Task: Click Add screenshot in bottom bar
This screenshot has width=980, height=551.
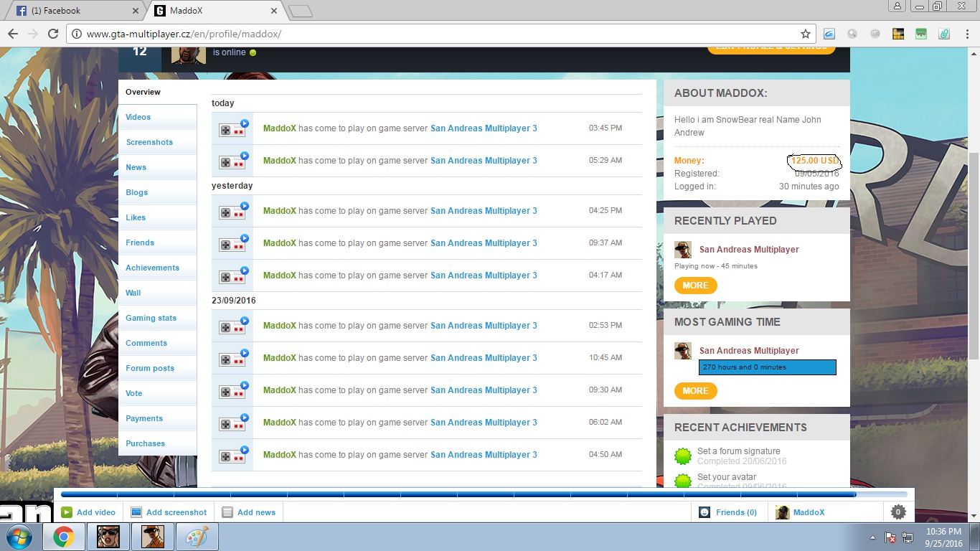Action: click(169, 512)
